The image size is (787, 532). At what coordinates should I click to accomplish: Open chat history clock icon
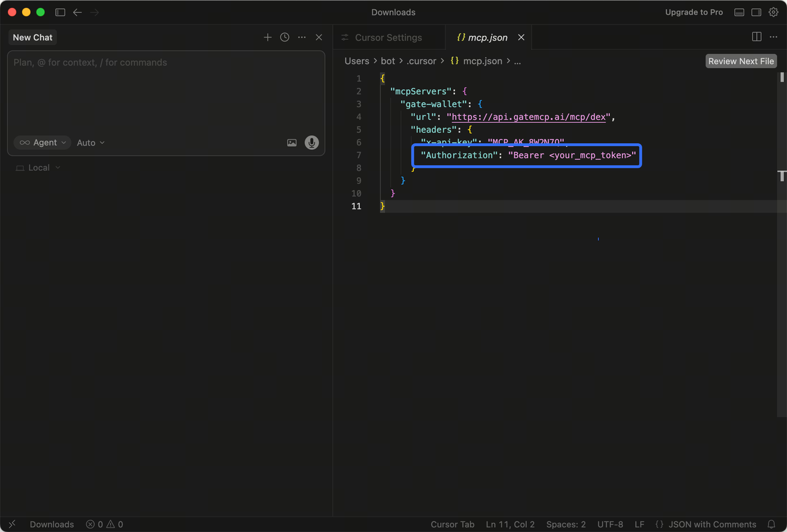tap(285, 37)
